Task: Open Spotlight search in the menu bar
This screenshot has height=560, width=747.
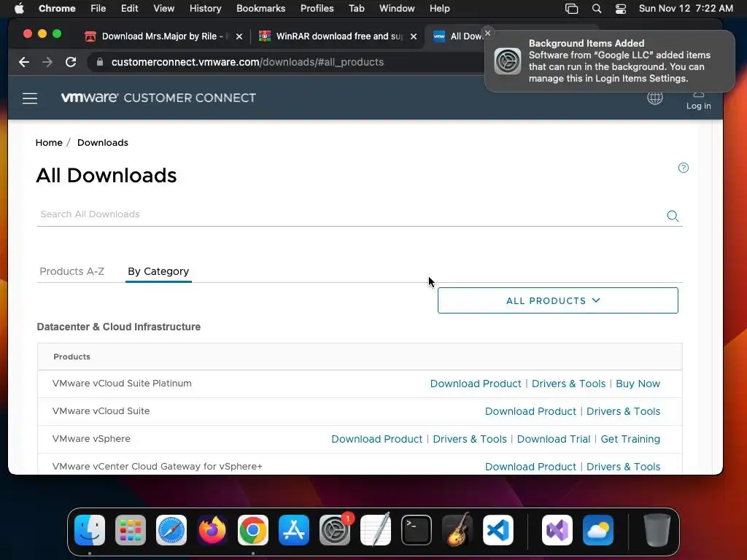Action: pos(597,9)
